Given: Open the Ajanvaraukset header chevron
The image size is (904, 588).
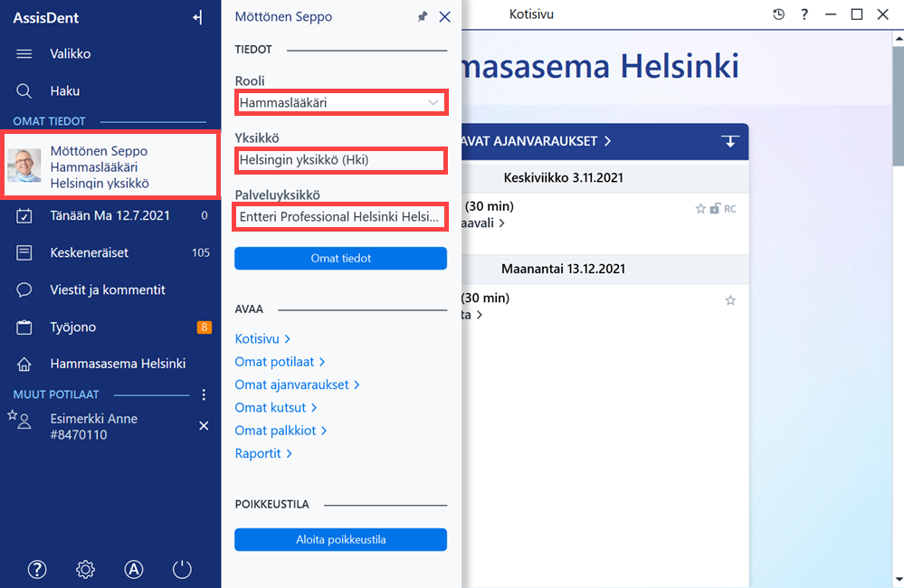Looking at the screenshot, I should (607, 141).
